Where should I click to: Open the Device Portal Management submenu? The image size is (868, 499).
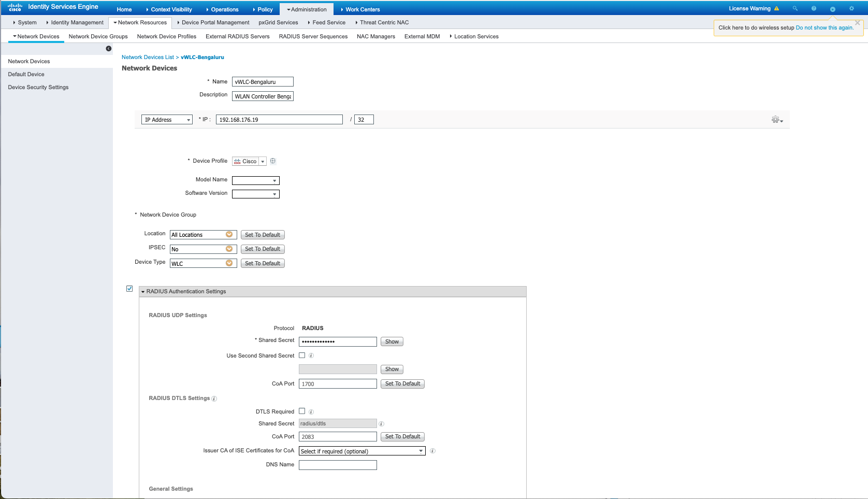pos(213,22)
